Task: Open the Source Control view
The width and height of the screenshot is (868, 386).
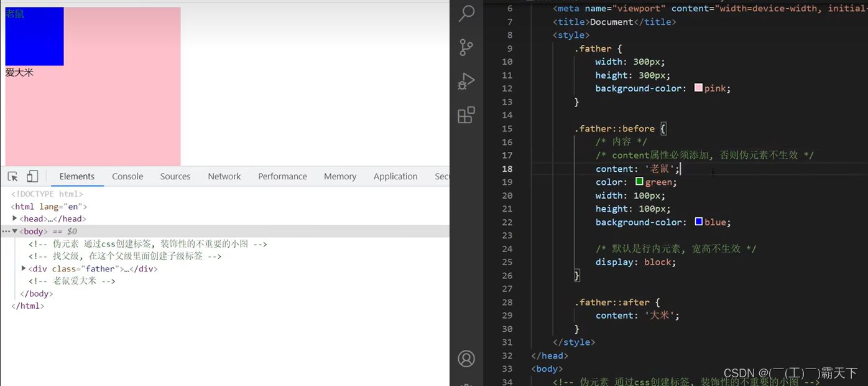Action: (466, 47)
